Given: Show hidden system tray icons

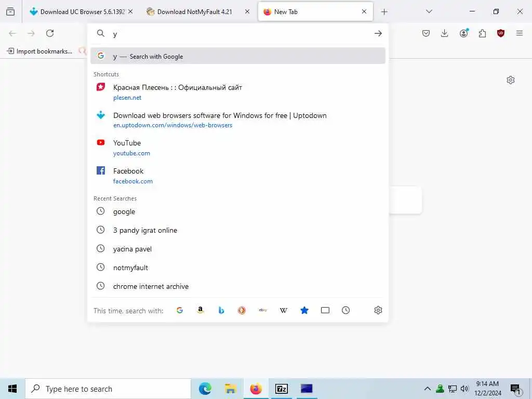Looking at the screenshot, I should [427, 389].
